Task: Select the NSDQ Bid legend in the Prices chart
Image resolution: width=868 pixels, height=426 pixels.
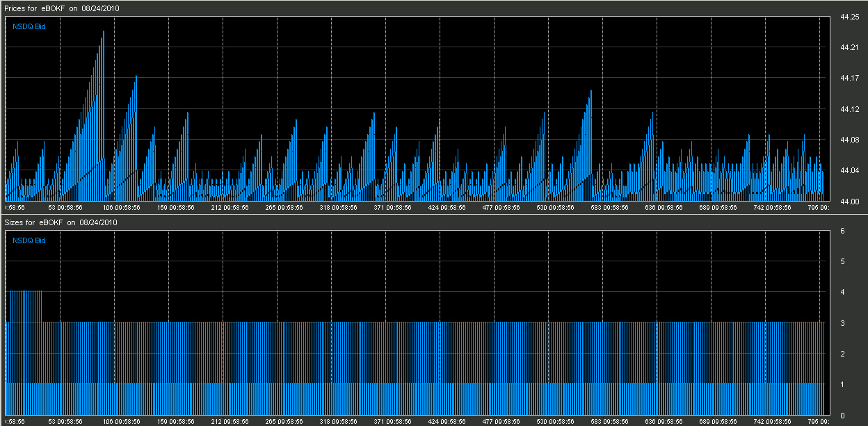Action: pos(29,26)
